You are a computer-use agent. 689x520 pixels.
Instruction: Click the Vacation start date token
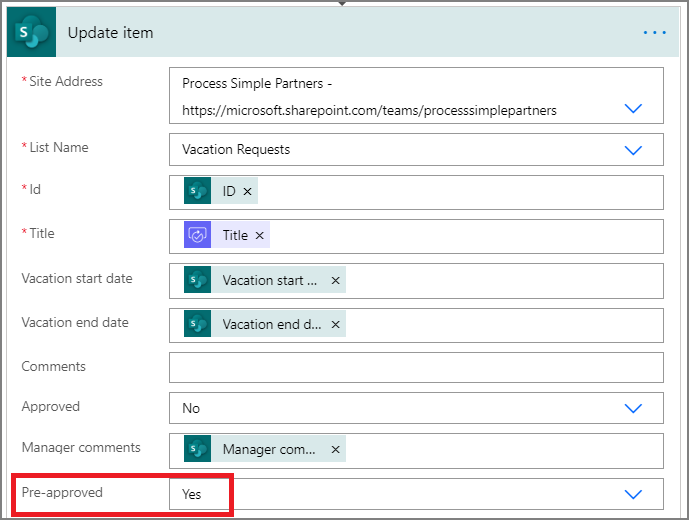point(270,281)
